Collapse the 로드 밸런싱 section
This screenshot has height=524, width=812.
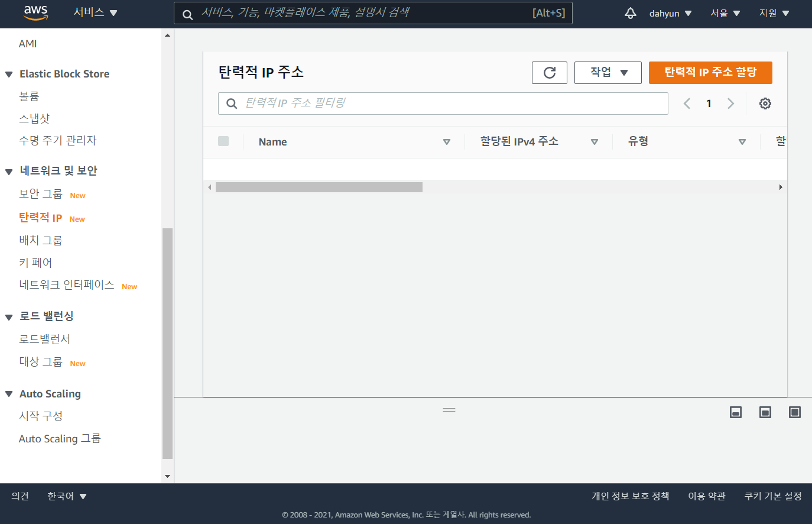coord(9,317)
